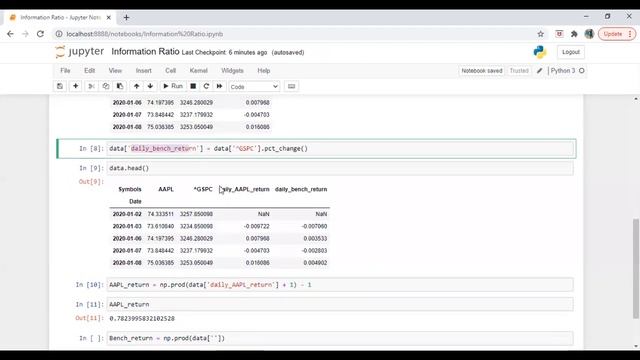The image size is (640, 360).
Task: Open the Insert menu
Action: tap(144, 71)
